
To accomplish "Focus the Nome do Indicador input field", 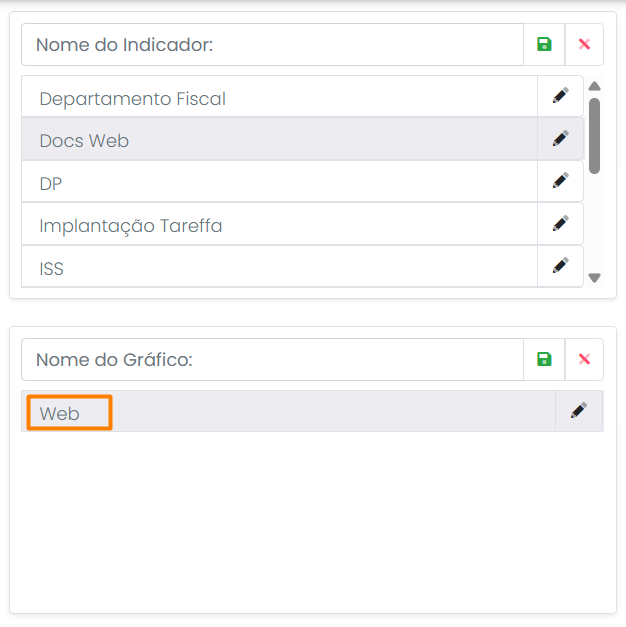I will (272, 45).
